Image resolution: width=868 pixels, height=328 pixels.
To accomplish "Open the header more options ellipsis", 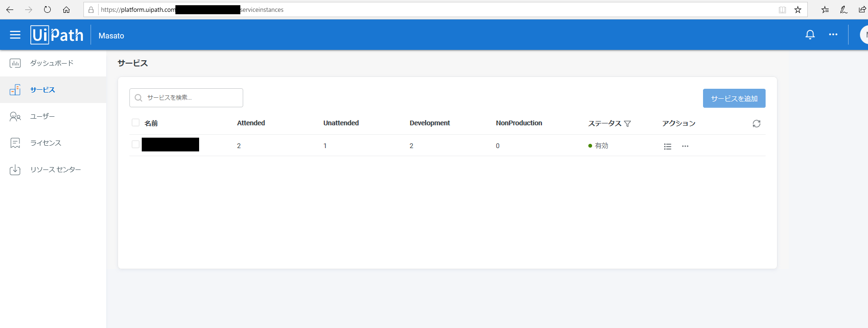I will click(x=833, y=35).
